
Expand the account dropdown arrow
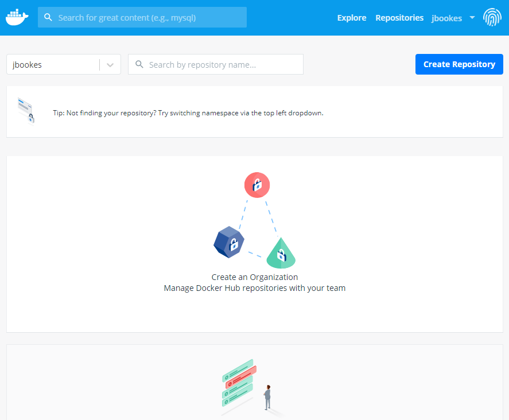pos(472,18)
